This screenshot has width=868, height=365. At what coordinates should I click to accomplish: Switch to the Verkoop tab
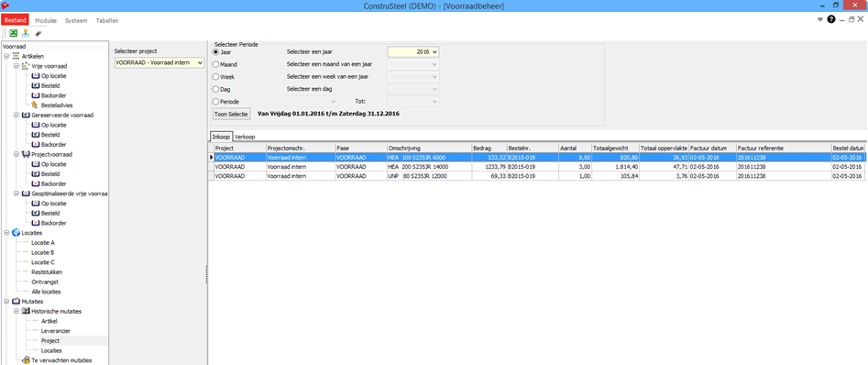pyautogui.click(x=245, y=137)
